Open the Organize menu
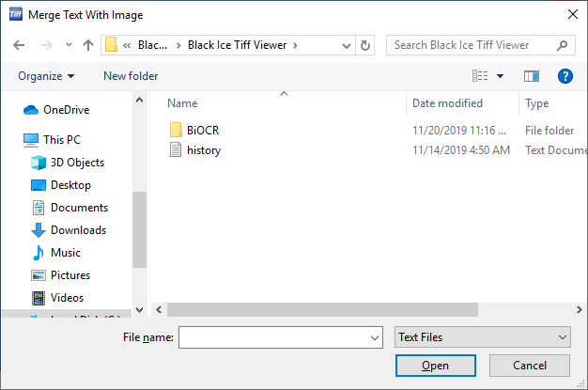Image resolution: width=588 pixels, height=390 pixels. coord(46,76)
